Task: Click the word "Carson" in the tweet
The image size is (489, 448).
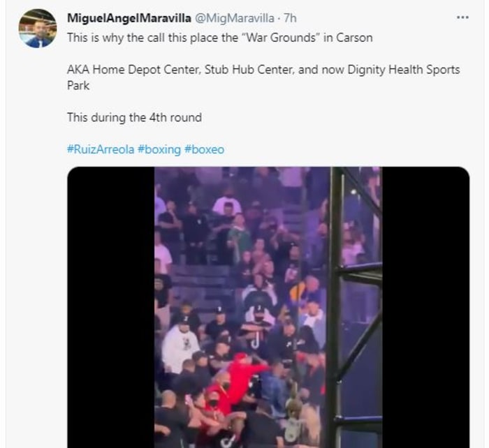Action: point(355,38)
